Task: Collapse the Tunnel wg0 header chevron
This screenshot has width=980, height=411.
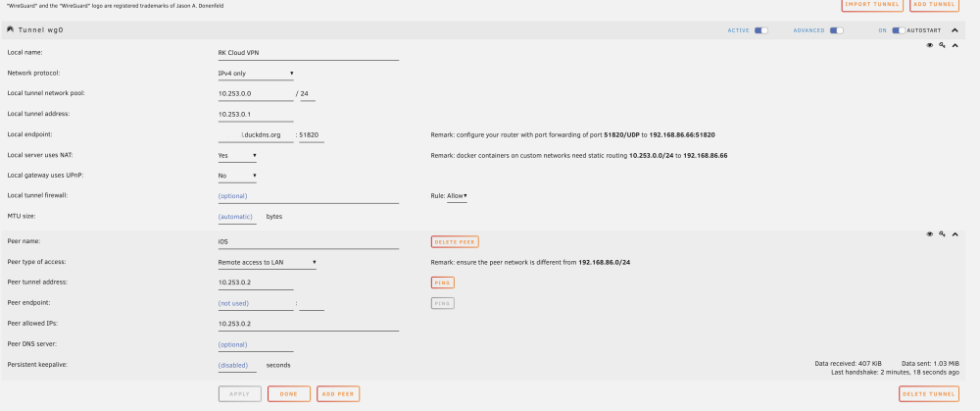Action: coord(955,30)
